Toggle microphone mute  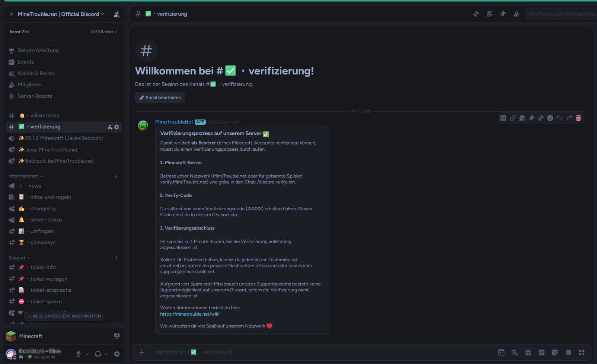(x=79, y=354)
